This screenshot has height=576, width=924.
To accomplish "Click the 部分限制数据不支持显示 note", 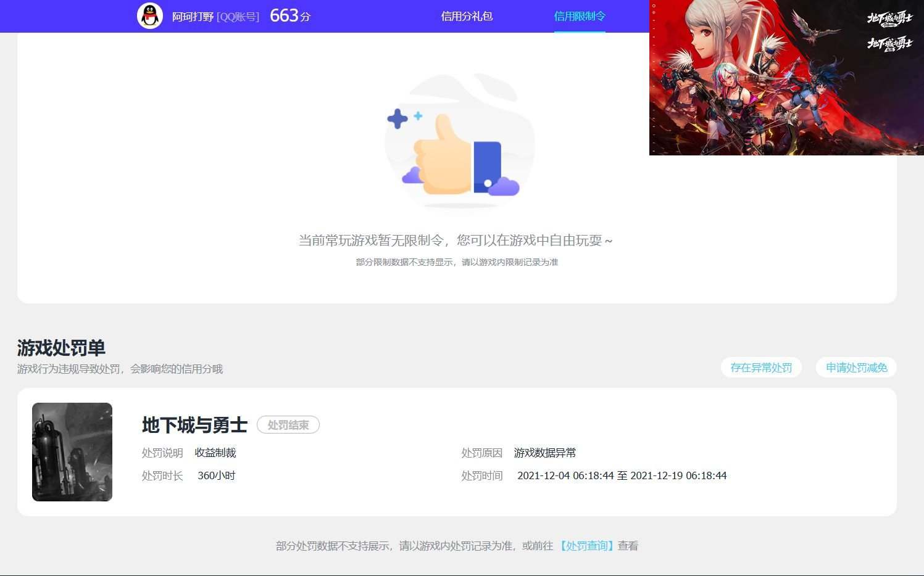I will point(457,262).
